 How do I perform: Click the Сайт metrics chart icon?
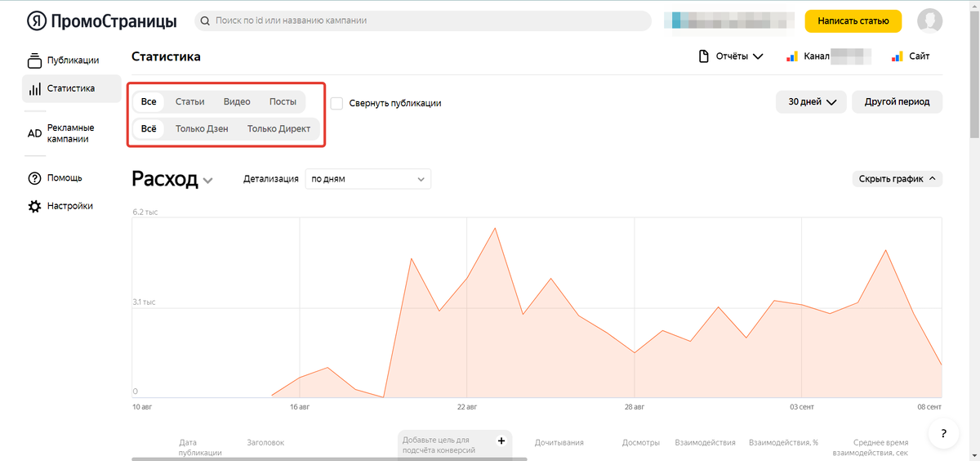point(896,56)
